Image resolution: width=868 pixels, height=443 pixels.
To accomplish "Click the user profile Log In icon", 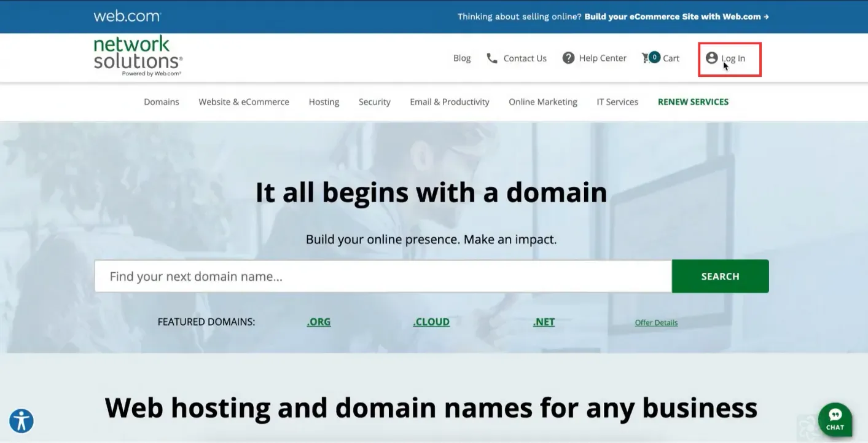I will [x=711, y=58].
